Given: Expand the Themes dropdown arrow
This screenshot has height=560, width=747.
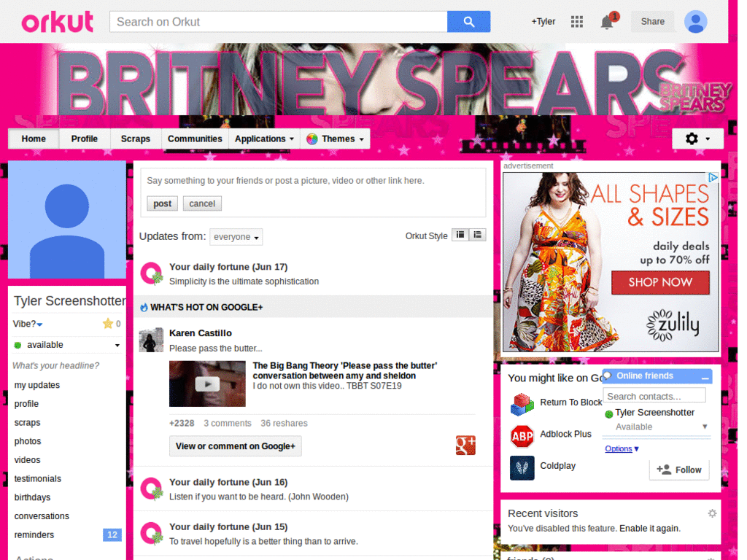Looking at the screenshot, I should click(x=362, y=139).
